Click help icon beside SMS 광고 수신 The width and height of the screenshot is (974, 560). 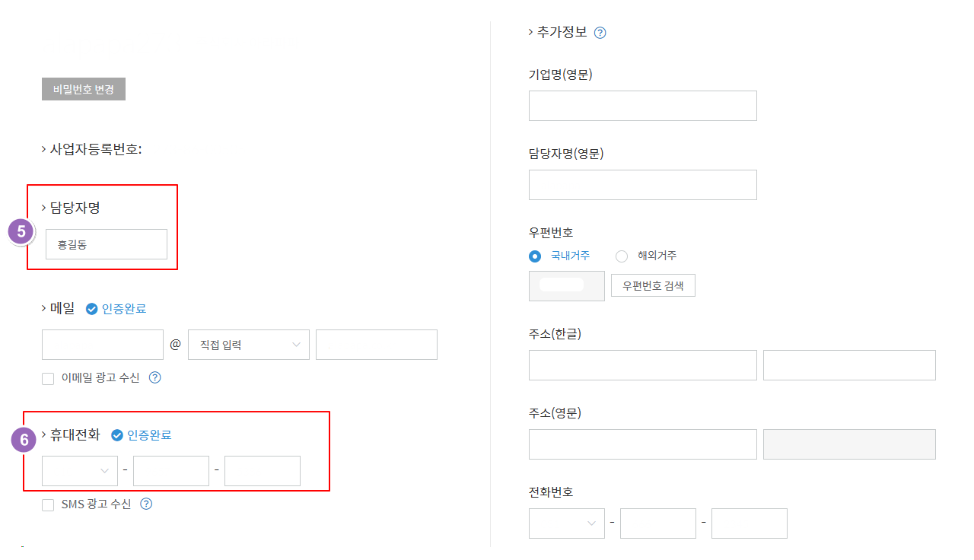pyautogui.click(x=146, y=504)
